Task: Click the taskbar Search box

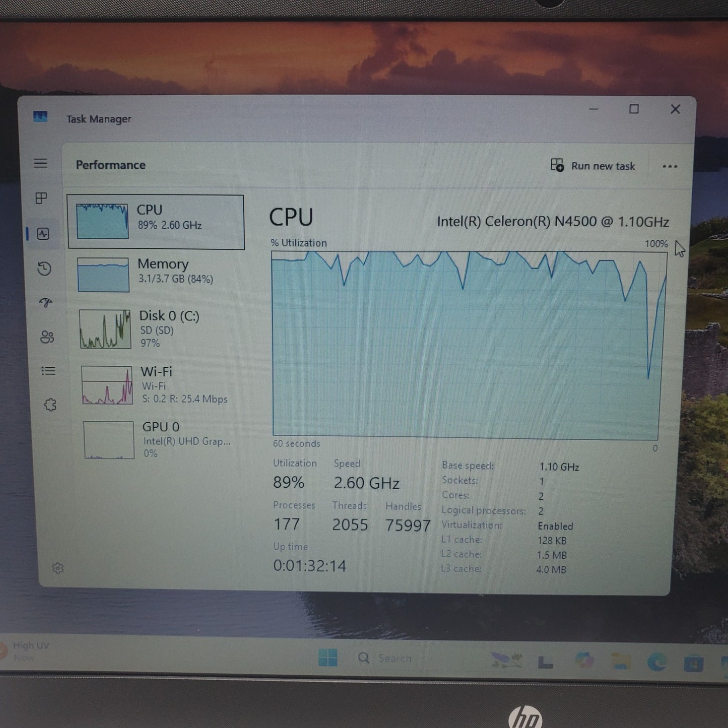Action: pos(385,658)
